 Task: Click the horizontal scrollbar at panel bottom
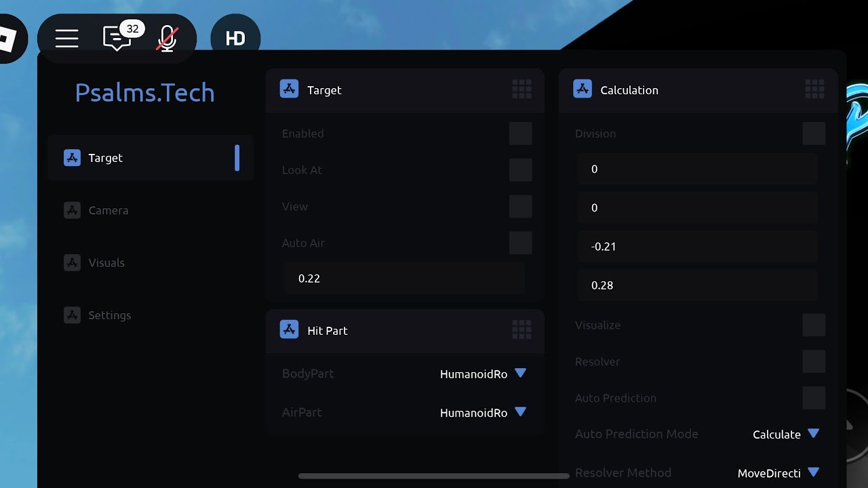[434, 476]
